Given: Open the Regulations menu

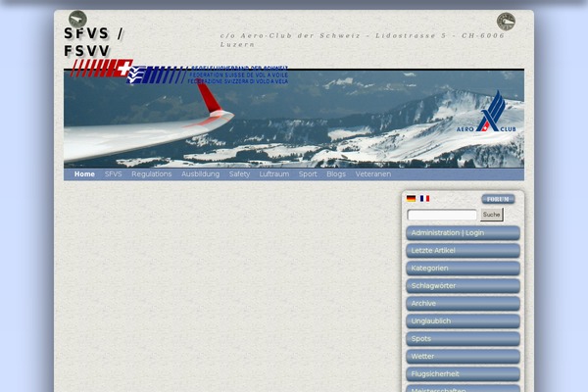Looking at the screenshot, I should tap(152, 174).
